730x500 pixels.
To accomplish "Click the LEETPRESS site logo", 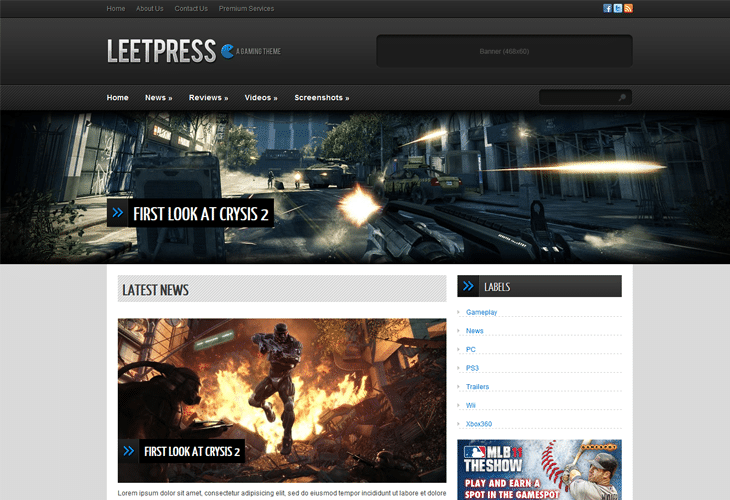I will click(x=162, y=51).
